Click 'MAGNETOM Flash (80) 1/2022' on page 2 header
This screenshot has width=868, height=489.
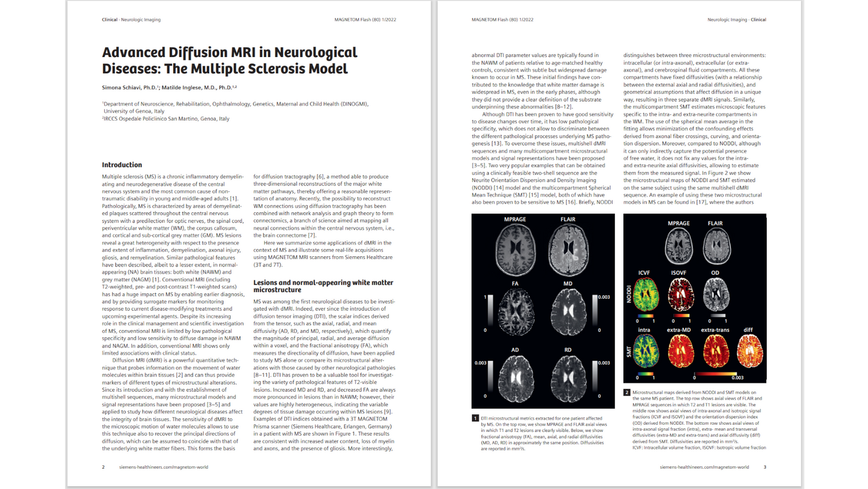click(x=364, y=20)
